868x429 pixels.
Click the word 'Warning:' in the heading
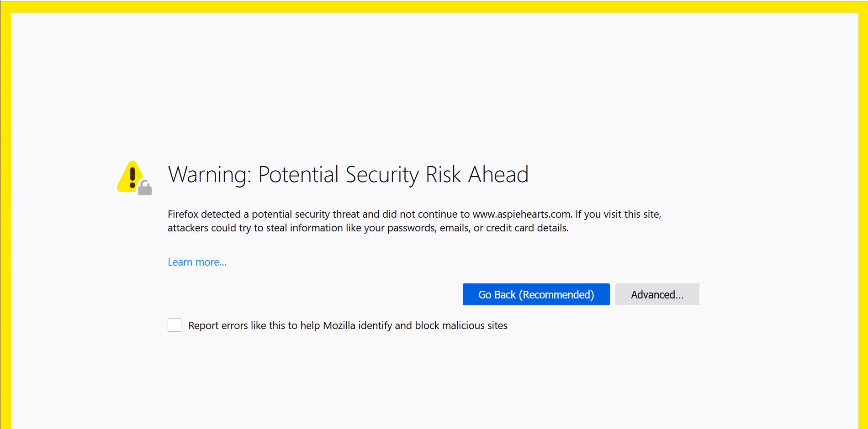click(210, 174)
